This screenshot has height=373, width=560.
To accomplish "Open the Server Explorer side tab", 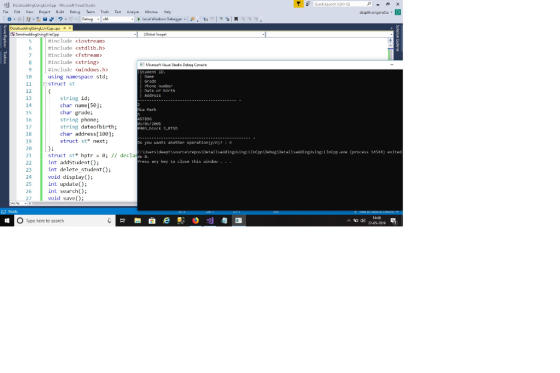I will (5, 36).
